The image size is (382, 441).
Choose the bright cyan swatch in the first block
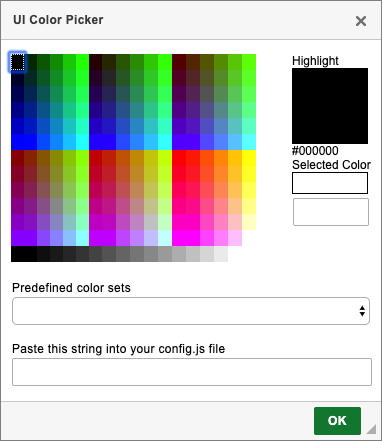pyautogui.click(x=82, y=142)
